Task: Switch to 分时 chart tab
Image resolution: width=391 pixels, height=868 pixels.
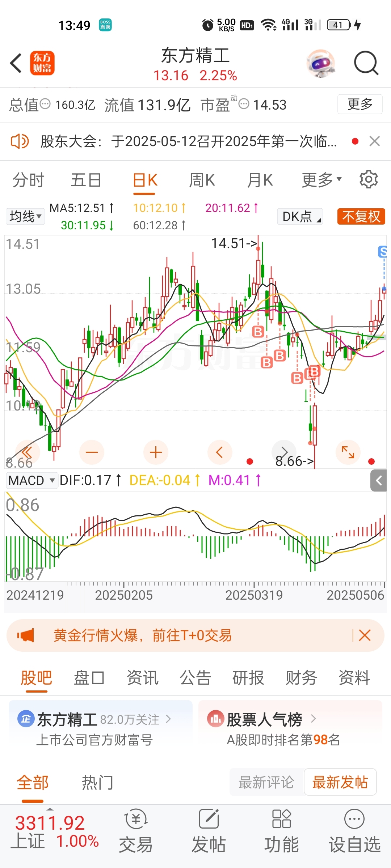Action: [x=28, y=180]
